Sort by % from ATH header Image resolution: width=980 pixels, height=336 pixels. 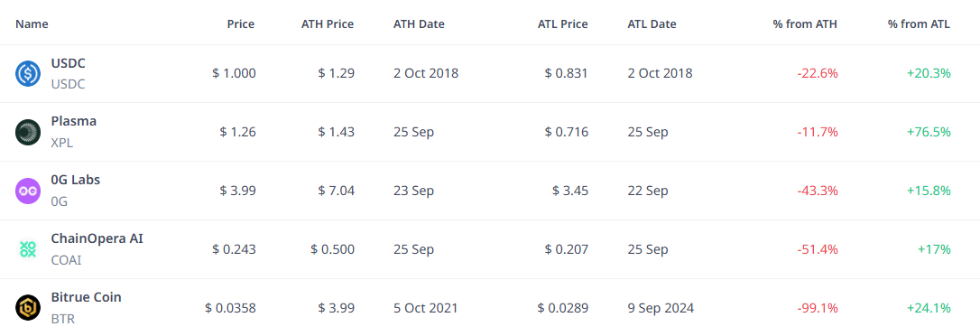pyautogui.click(x=805, y=24)
